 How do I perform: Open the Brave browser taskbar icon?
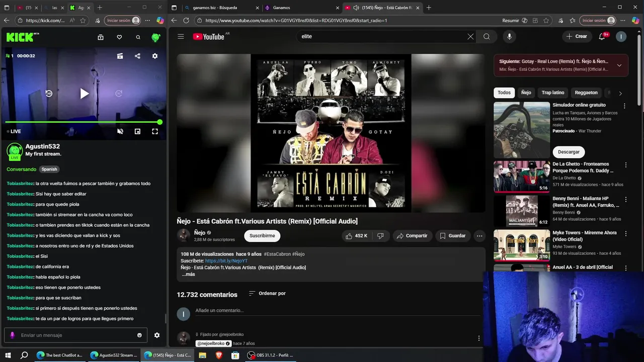click(x=219, y=355)
